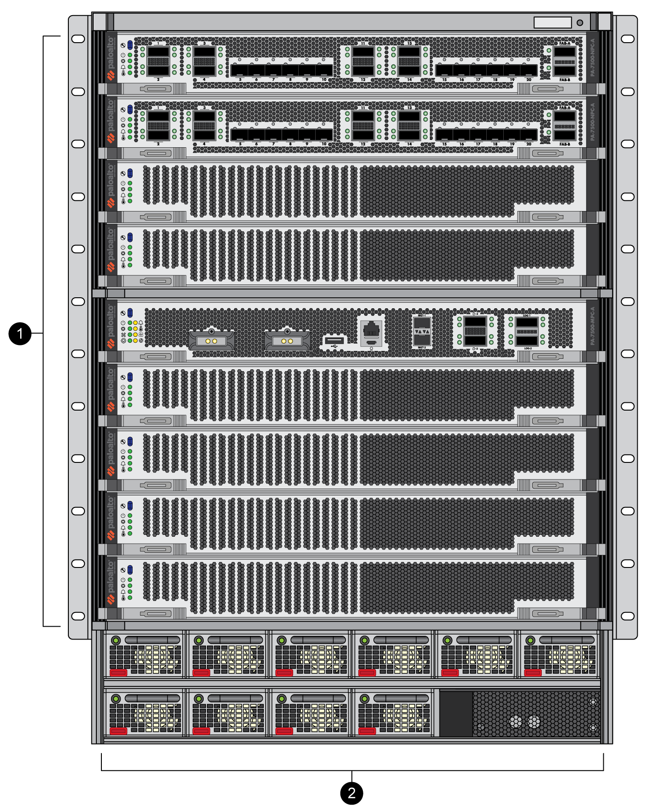This screenshot has width=651, height=812.
Task: Click SFP port 10 on the top card
Action: pos(324,70)
